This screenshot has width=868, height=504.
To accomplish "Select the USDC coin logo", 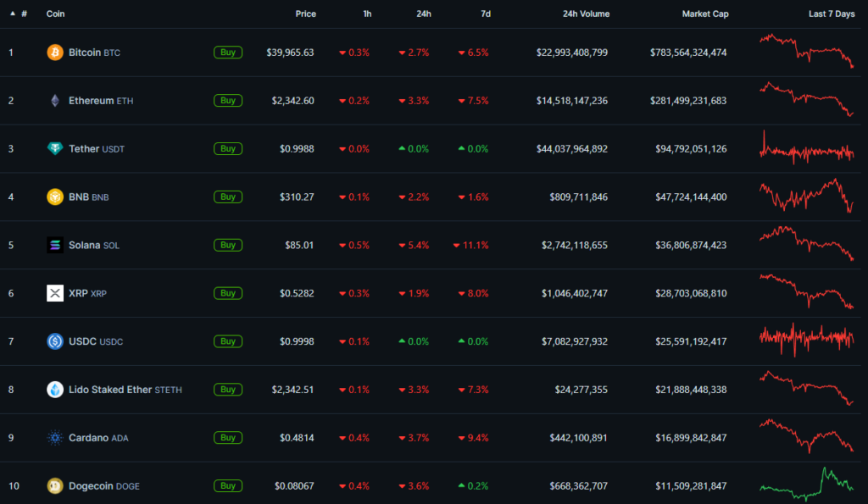I will point(53,341).
